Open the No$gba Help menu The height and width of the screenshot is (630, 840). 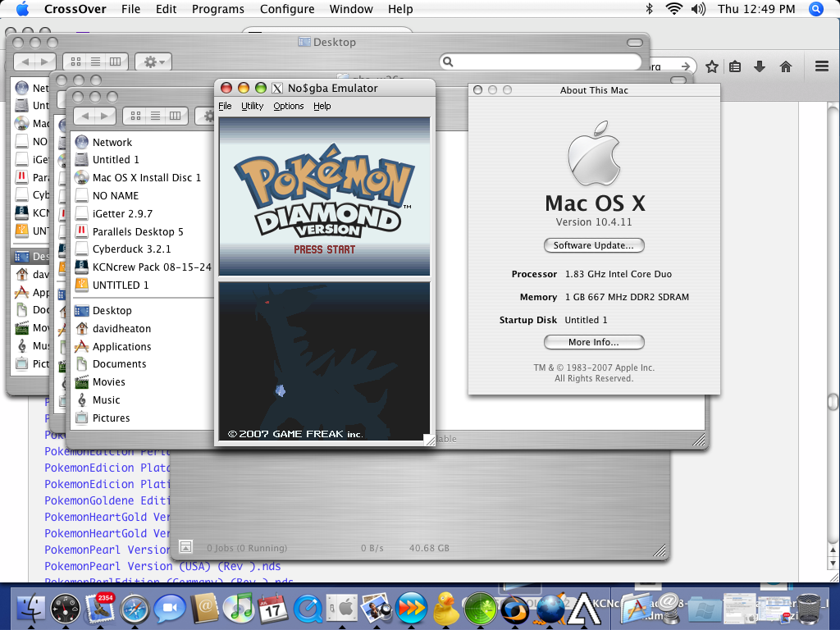pos(322,106)
